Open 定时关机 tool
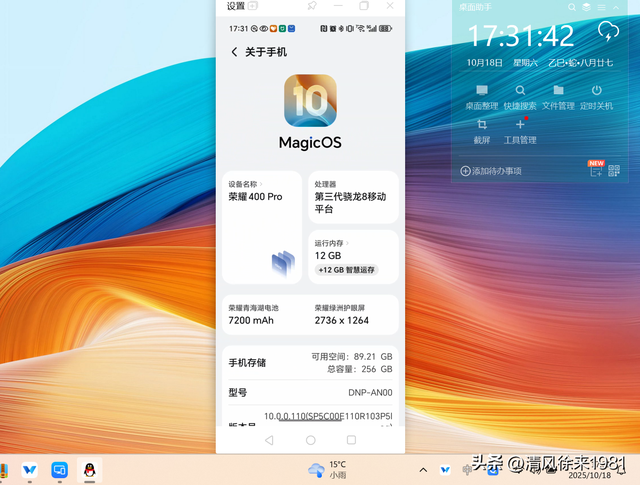This screenshot has width=640, height=485. tap(596, 98)
